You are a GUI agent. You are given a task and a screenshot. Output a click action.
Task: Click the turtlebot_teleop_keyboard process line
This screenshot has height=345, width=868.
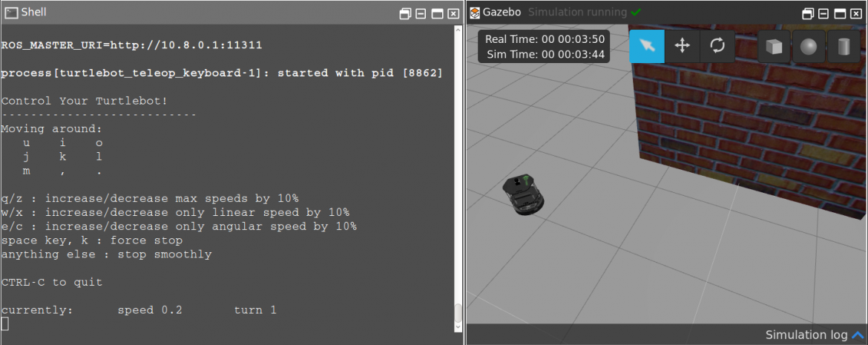tap(222, 73)
